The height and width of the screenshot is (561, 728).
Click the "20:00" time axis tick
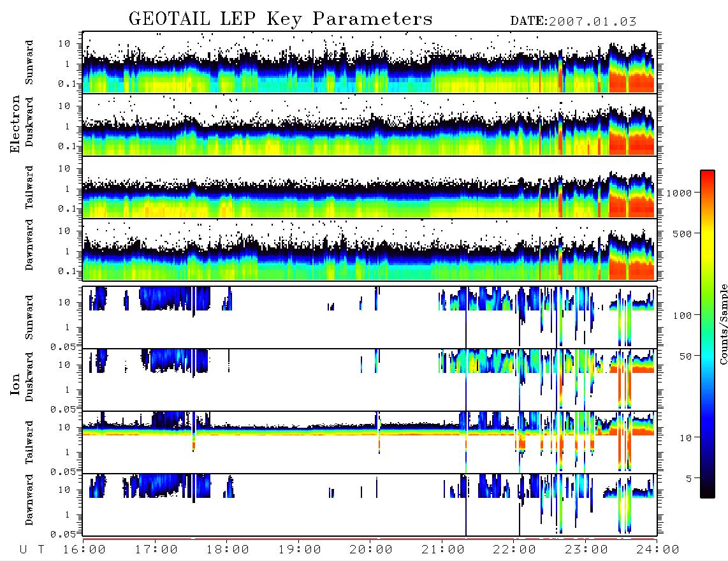pos(372,550)
